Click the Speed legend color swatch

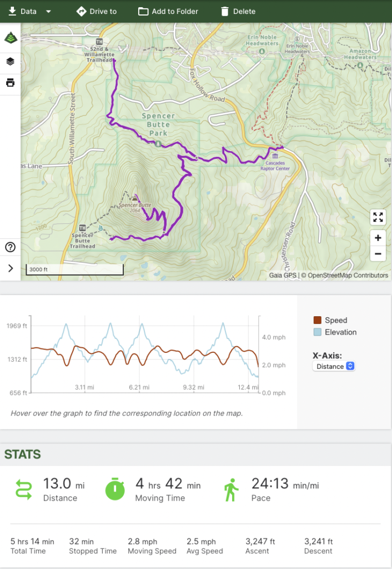(x=318, y=320)
